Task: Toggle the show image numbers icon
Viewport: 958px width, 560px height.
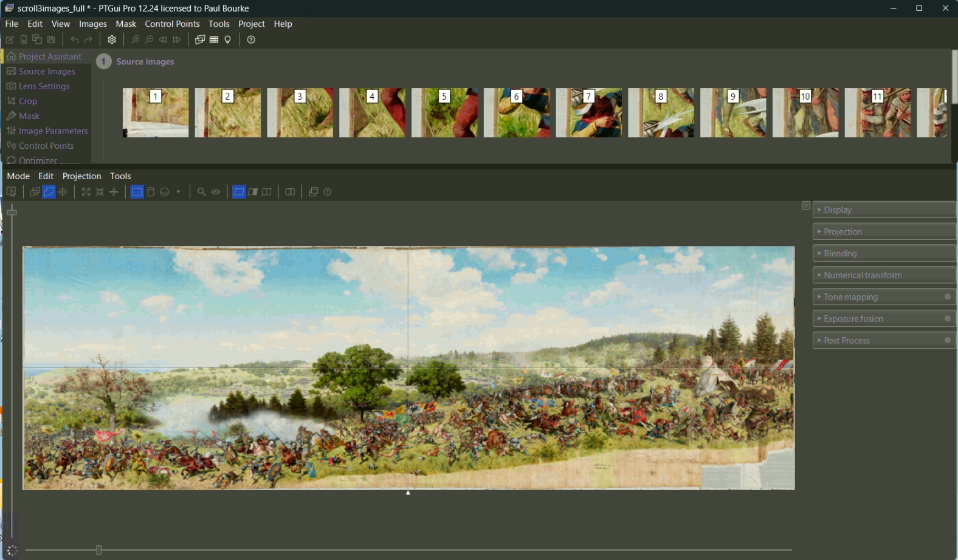Action: pyautogui.click(x=290, y=192)
